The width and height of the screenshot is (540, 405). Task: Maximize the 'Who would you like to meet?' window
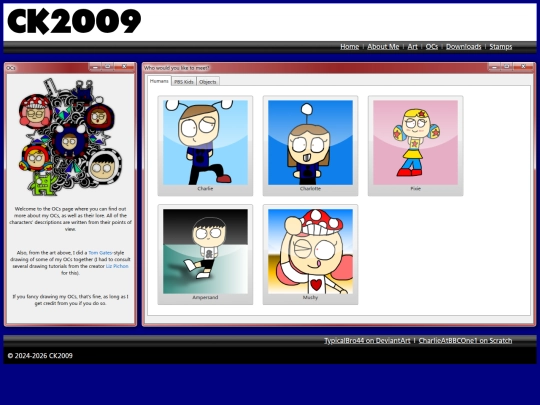[507, 67]
